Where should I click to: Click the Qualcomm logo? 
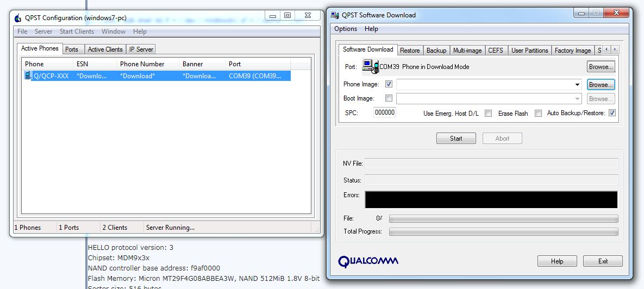(368, 261)
